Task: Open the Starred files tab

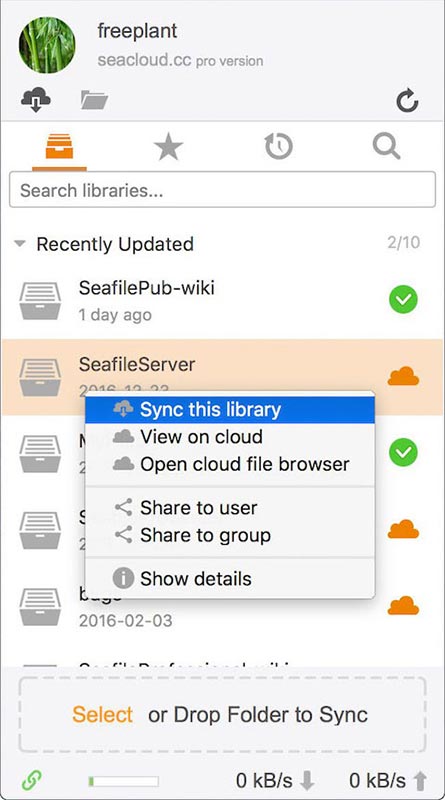Action: pos(168,147)
